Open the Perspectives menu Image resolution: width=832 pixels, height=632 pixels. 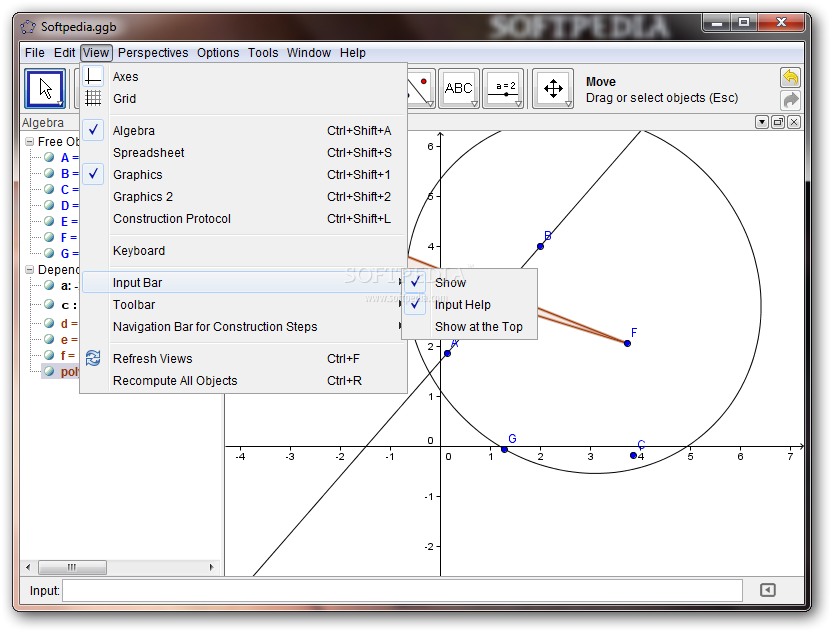(153, 53)
